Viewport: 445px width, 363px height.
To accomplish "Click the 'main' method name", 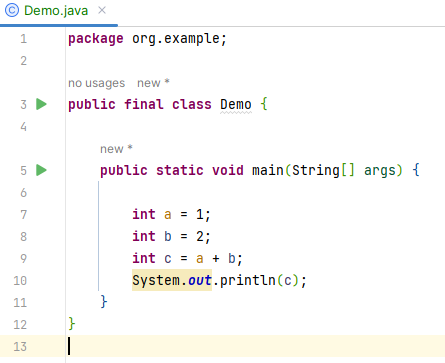I will coord(268,170).
